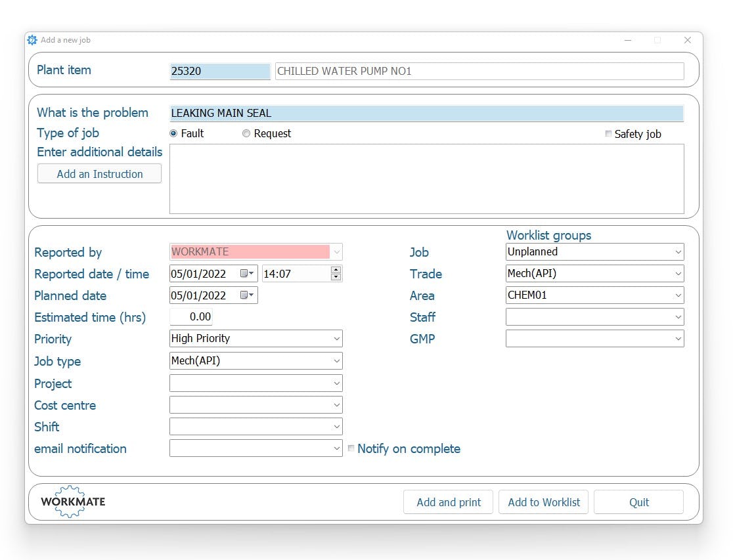
Task: Enable the Safety job checkbox
Action: 608,133
